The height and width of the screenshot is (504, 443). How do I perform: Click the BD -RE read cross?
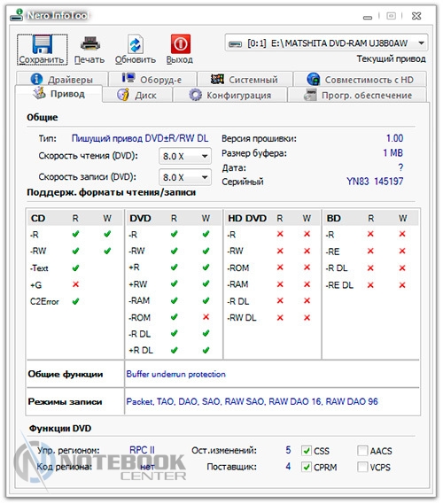pyautogui.click(x=370, y=251)
